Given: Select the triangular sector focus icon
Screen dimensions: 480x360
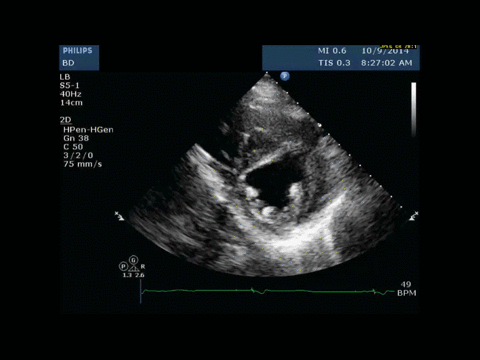Looking at the screenshot, I should 134,269.
